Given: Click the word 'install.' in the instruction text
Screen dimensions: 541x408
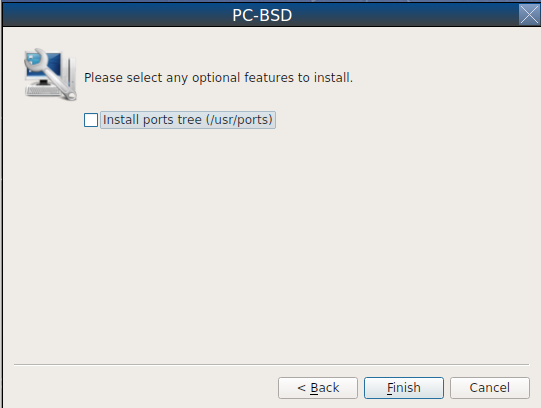Looking at the screenshot, I should tap(333, 78).
